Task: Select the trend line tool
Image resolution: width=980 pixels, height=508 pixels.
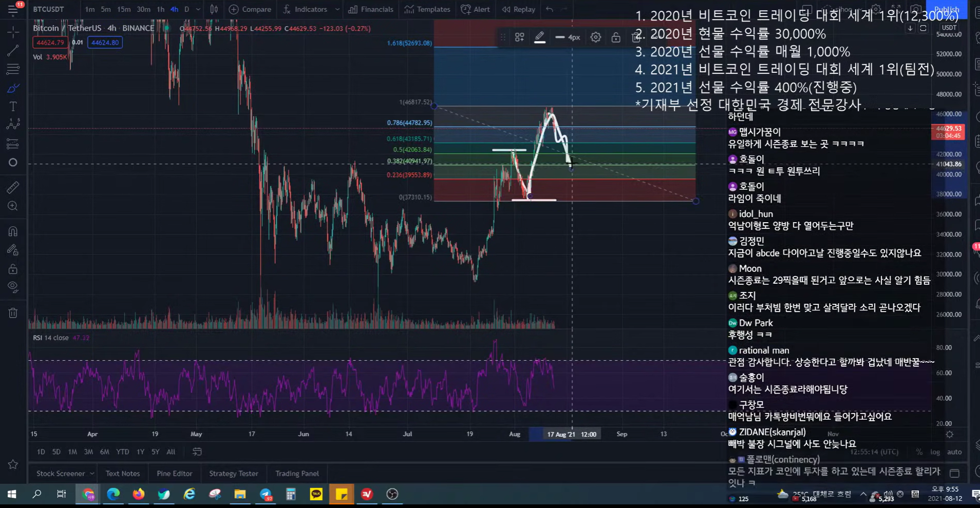Action: (13, 50)
